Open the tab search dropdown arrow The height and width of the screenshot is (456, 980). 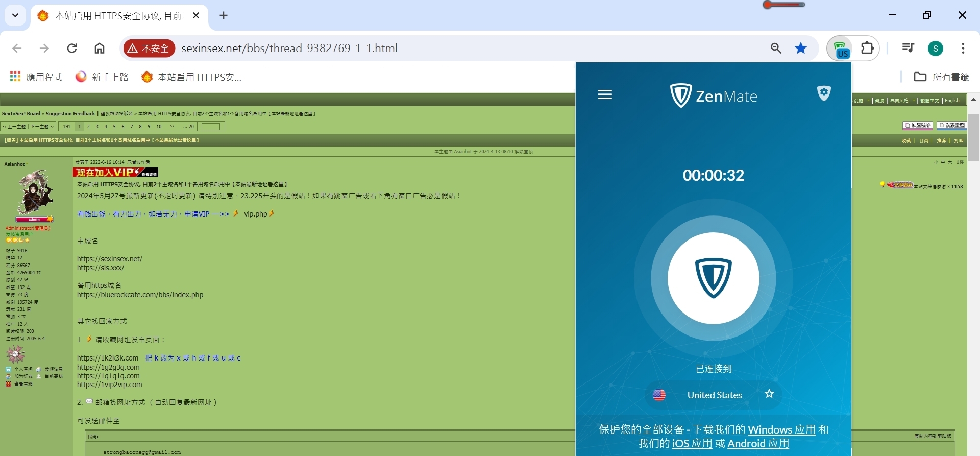15,15
